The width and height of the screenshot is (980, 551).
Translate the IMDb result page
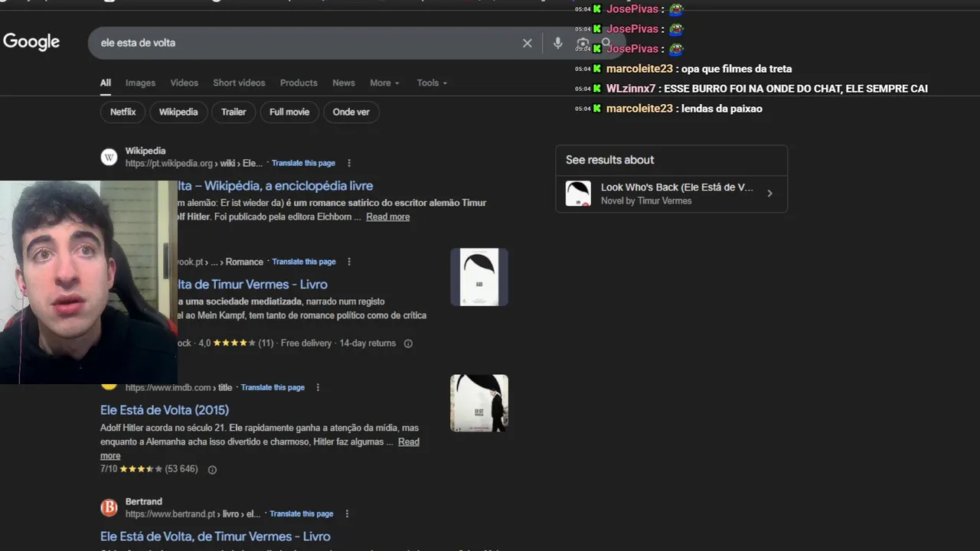[273, 387]
